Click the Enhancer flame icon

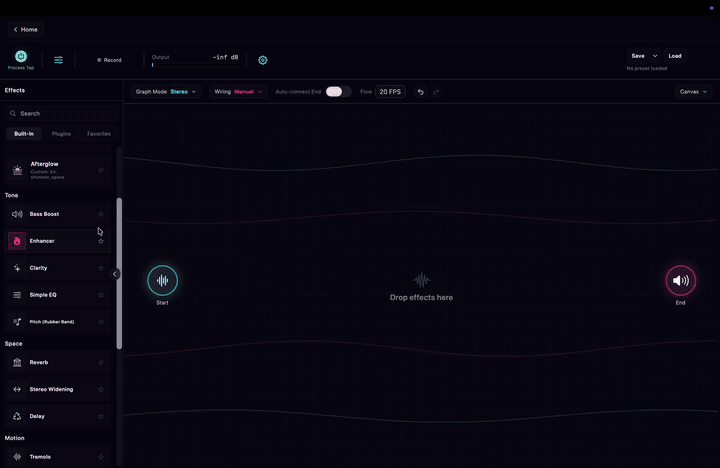coord(17,241)
